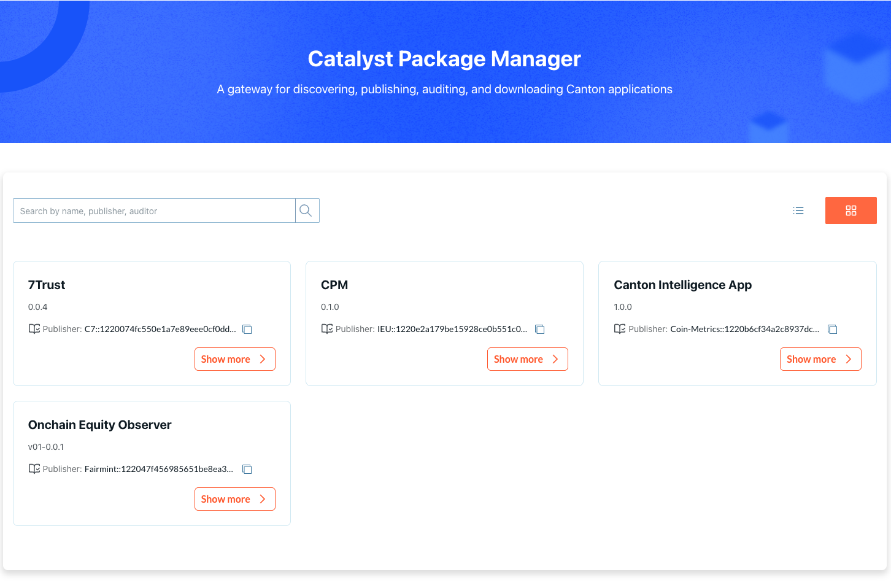Open the CPM card title
891x588 pixels.
coord(334,285)
